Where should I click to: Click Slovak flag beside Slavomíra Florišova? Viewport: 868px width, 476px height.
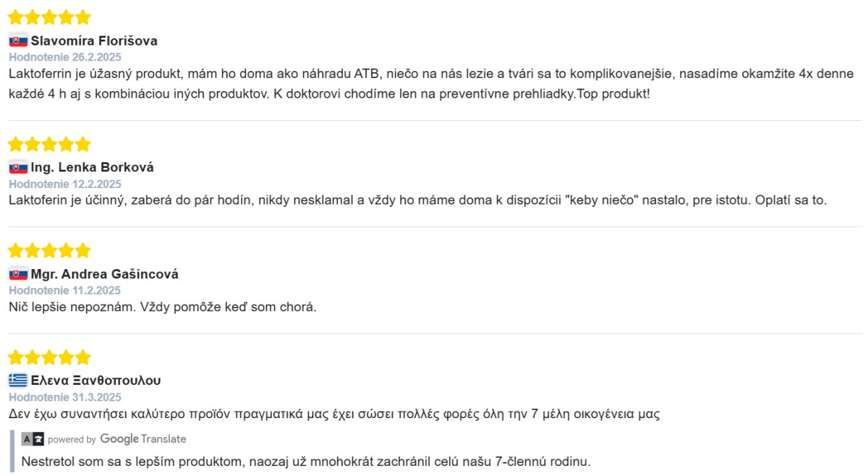[18, 41]
